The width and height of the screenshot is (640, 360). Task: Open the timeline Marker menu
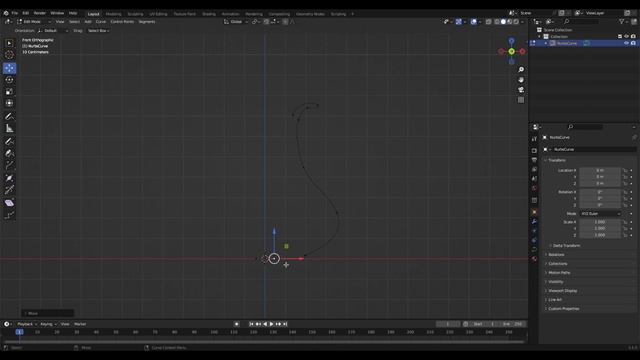point(80,324)
